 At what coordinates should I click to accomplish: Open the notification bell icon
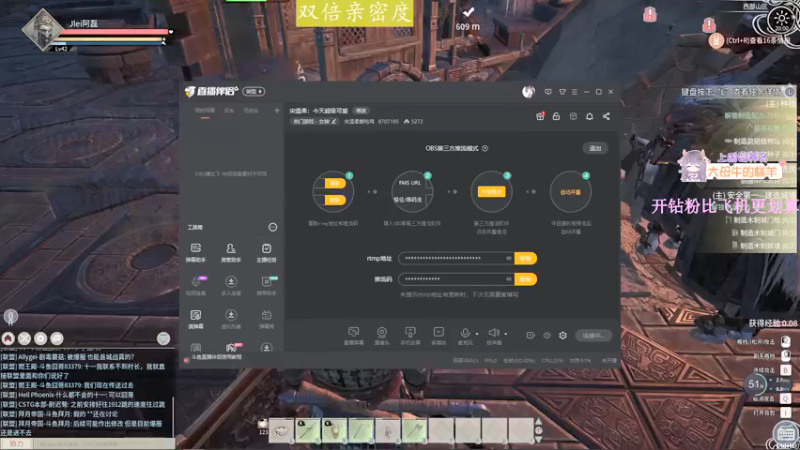pyautogui.click(x=589, y=116)
